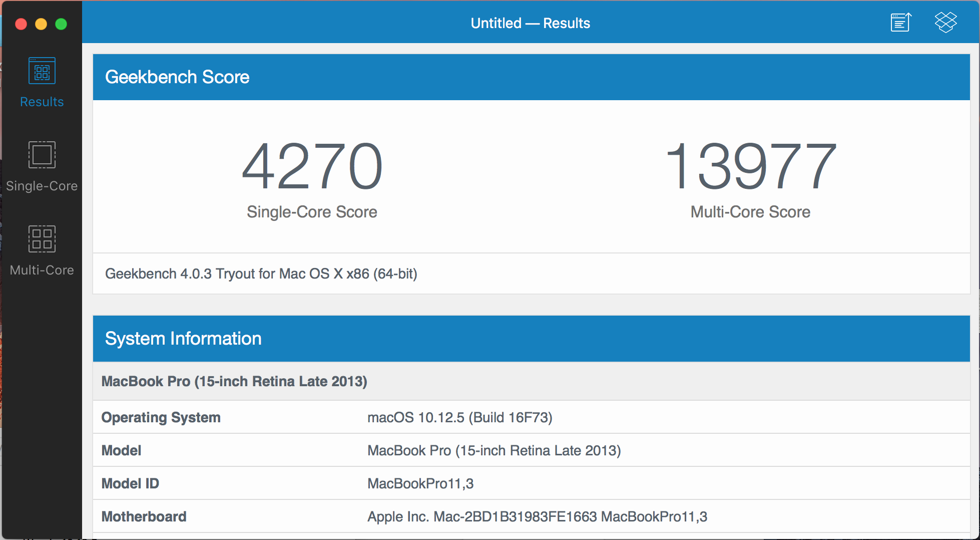Click the MacBook Pro (15-inch Retina Late 2013) heading
The width and height of the screenshot is (980, 540).
[x=234, y=381]
